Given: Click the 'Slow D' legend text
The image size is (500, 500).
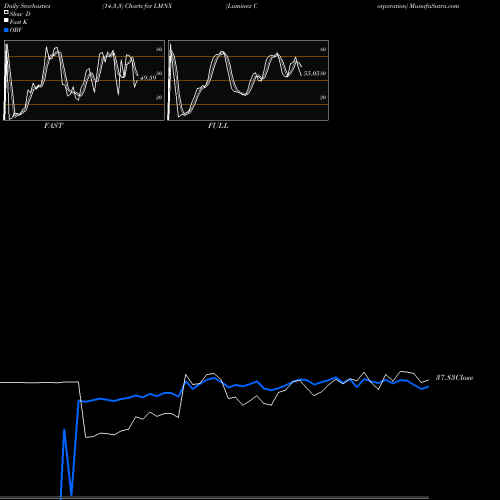Looking at the screenshot, I should 20,14.
